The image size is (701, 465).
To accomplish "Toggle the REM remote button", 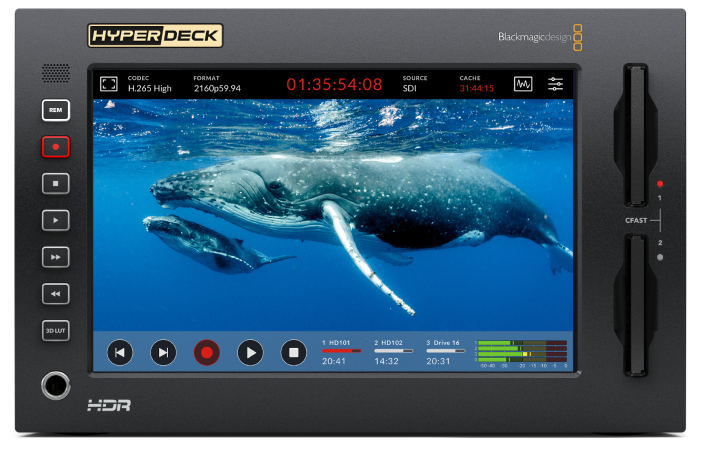I will [x=55, y=110].
